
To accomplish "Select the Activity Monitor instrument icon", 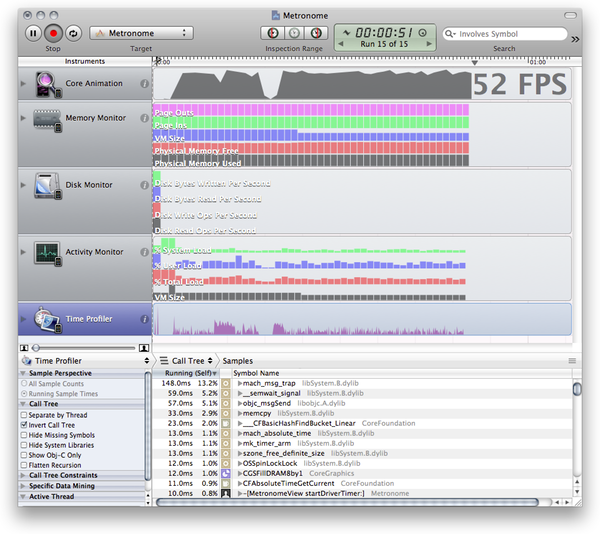I will point(47,253).
